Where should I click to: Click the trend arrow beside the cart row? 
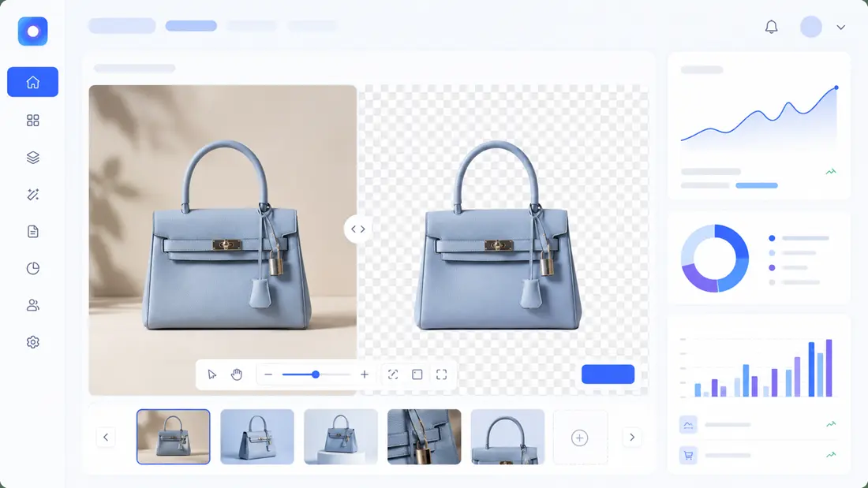(x=831, y=455)
